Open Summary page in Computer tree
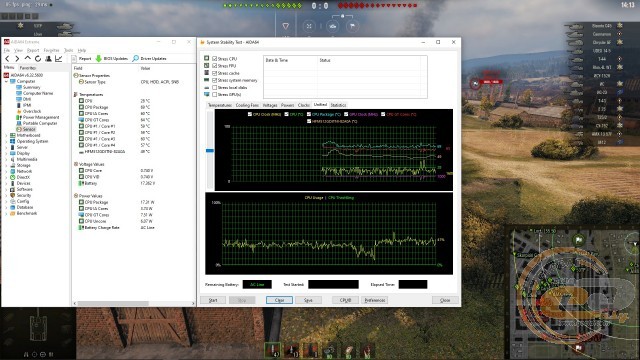The height and width of the screenshot is (360, 640). point(31,87)
